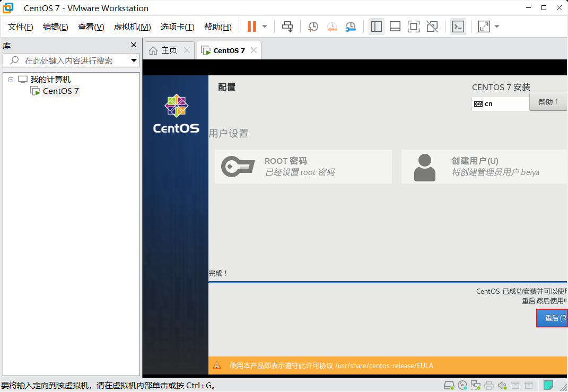Click the 完成！ status text
Viewport: 568px width, 392px height.
[219, 273]
